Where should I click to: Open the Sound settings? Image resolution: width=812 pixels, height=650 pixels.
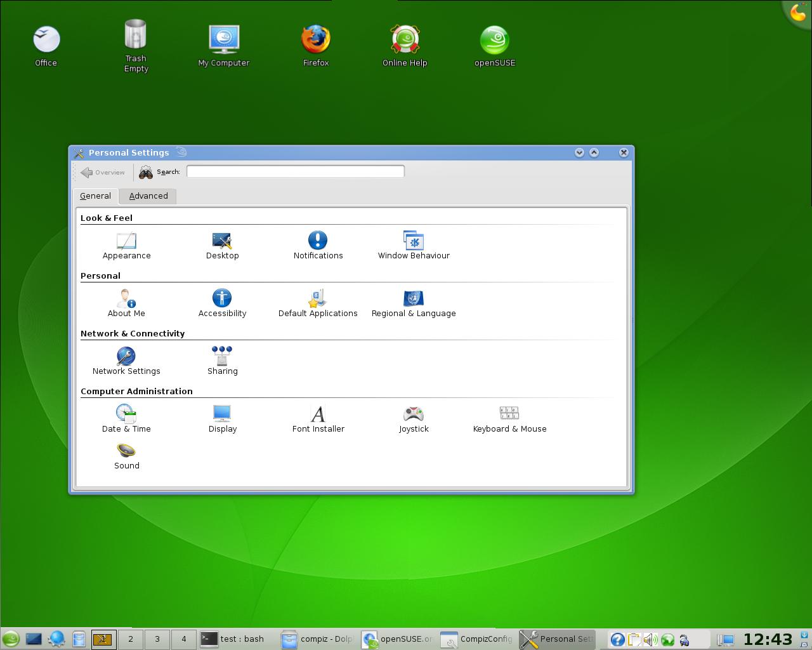(x=126, y=456)
